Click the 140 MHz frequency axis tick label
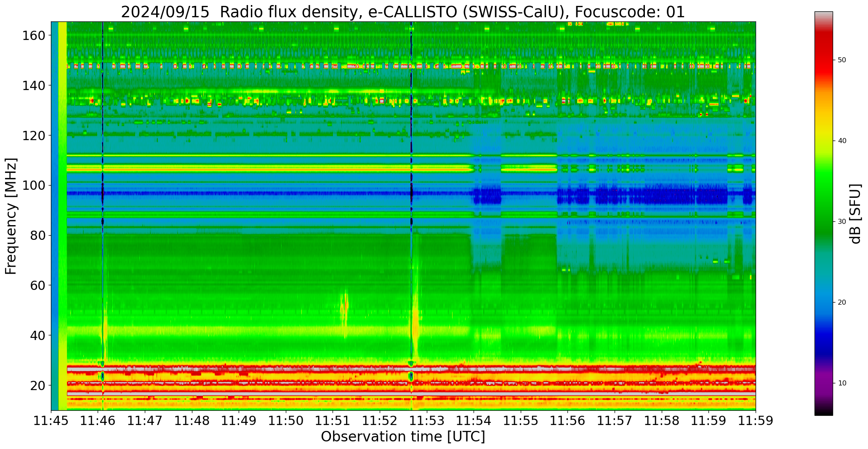Screen dimensions: 868x449 tap(34, 85)
